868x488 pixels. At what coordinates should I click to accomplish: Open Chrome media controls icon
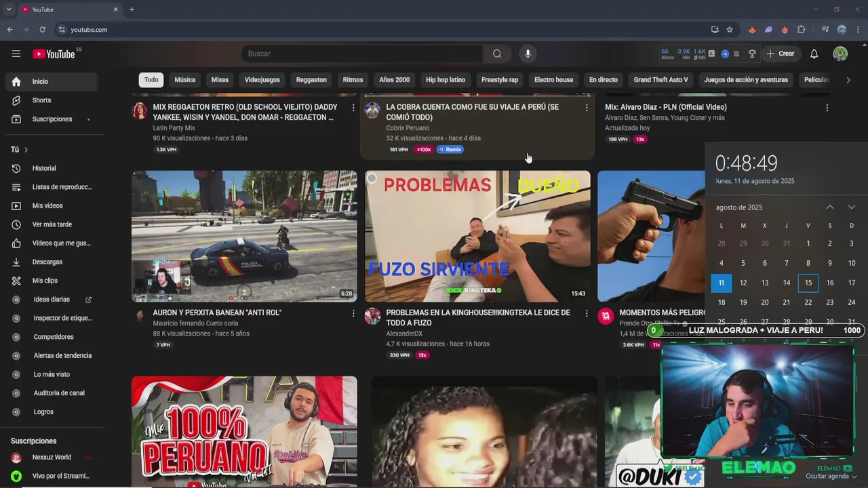click(x=825, y=30)
